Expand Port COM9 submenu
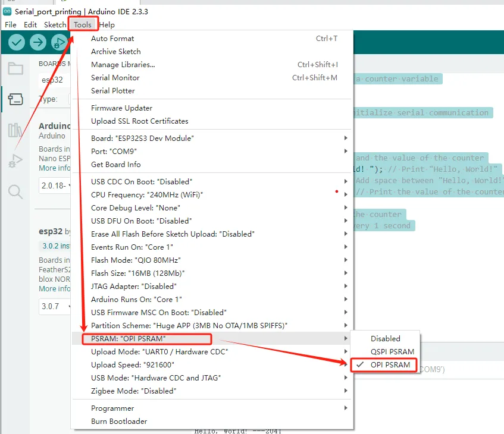This screenshot has height=434, width=504. 212,152
